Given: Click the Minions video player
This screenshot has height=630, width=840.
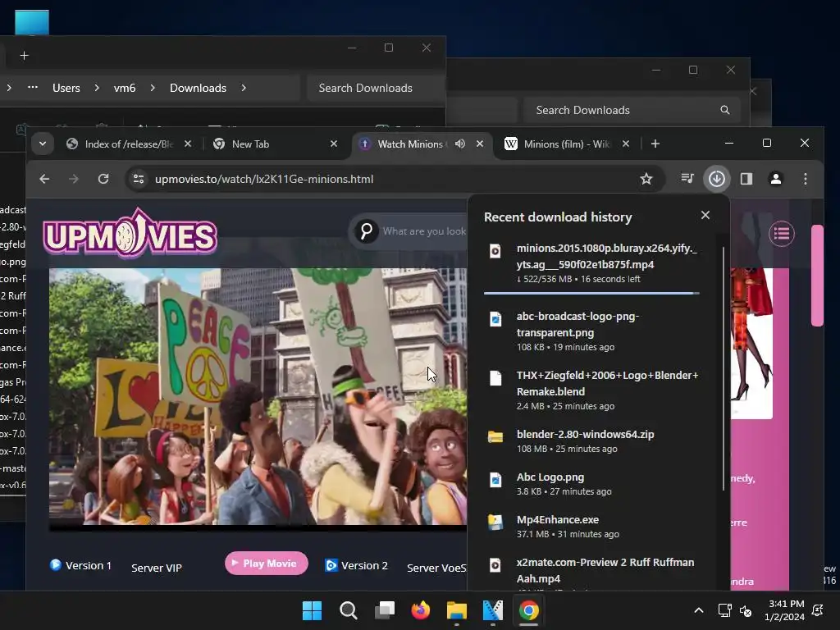Looking at the screenshot, I should 258,398.
